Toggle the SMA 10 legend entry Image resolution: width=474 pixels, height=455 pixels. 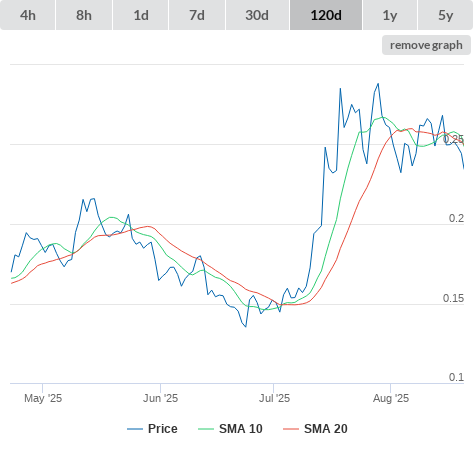(230, 429)
